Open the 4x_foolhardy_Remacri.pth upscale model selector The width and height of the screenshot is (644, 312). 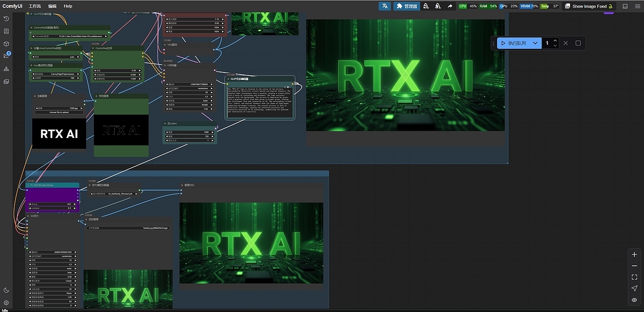pos(114,193)
